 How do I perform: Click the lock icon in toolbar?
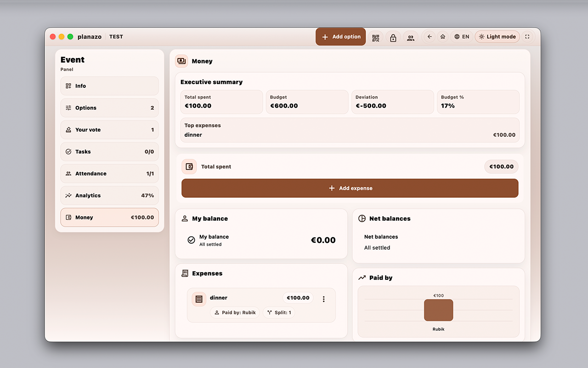[x=393, y=37]
